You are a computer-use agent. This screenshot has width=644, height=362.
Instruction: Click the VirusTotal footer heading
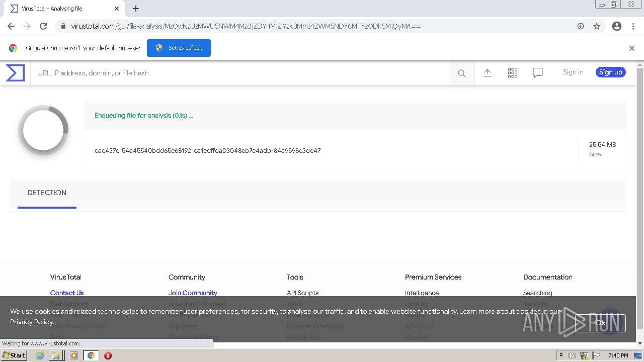coord(65,278)
